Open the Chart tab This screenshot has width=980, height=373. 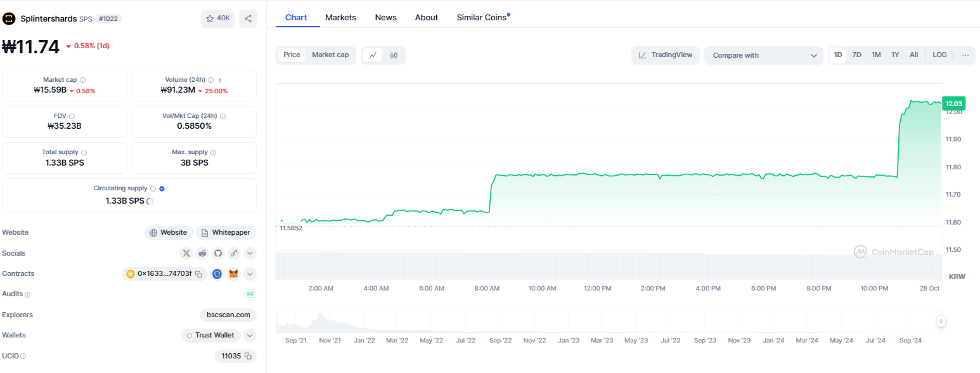pyautogui.click(x=296, y=17)
